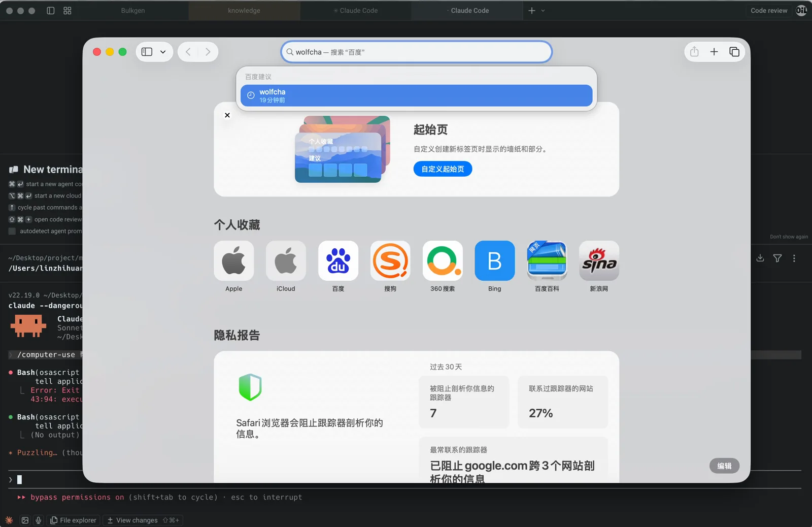Switch to the knowledge tab
This screenshot has height=527, width=812.
[244, 10]
